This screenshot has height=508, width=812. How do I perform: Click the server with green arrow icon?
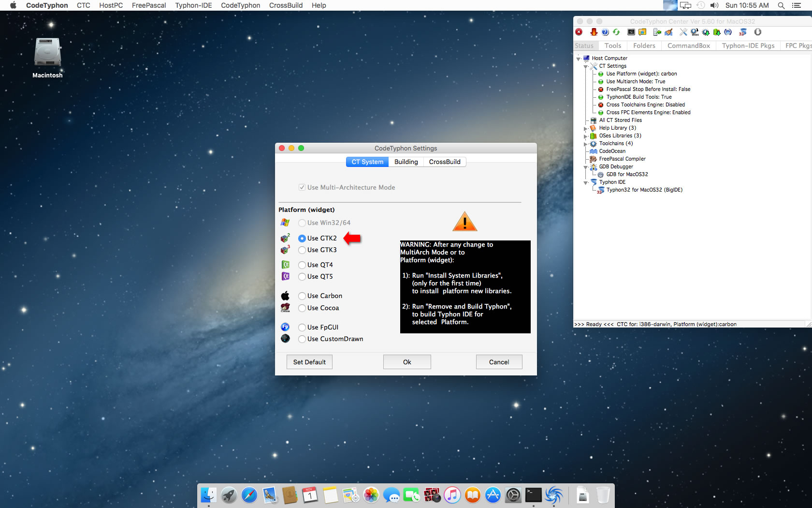click(x=657, y=32)
